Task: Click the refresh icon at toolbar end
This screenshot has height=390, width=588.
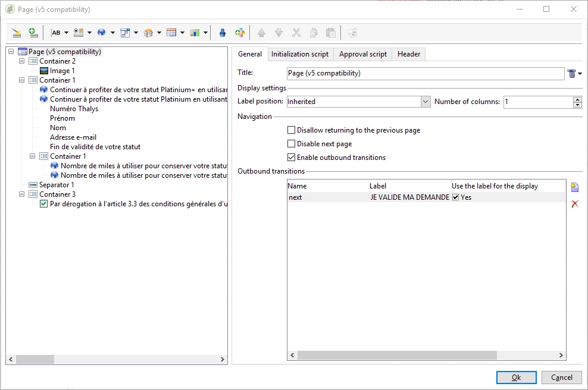Action: tap(352, 33)
